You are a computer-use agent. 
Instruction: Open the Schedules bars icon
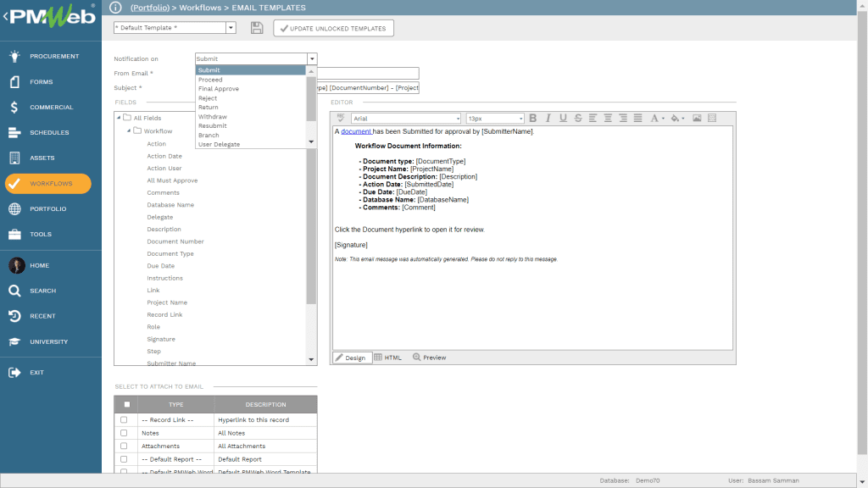click(x=15, y=132)
